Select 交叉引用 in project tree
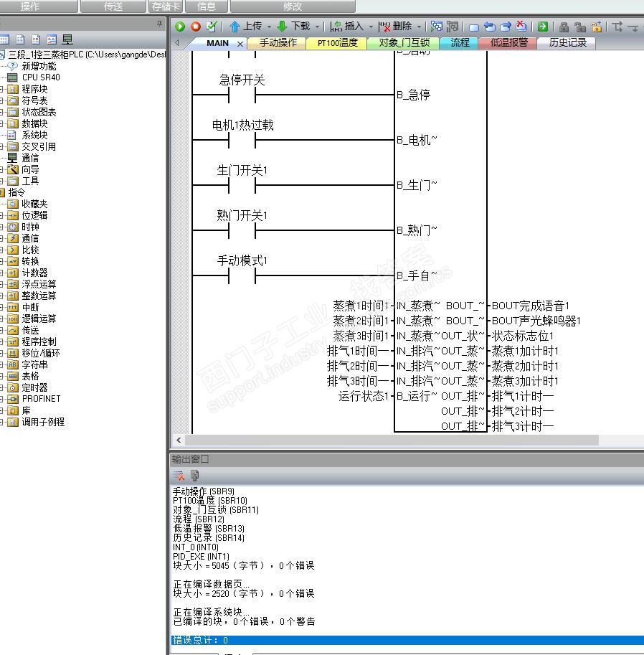 pos(39,146)
